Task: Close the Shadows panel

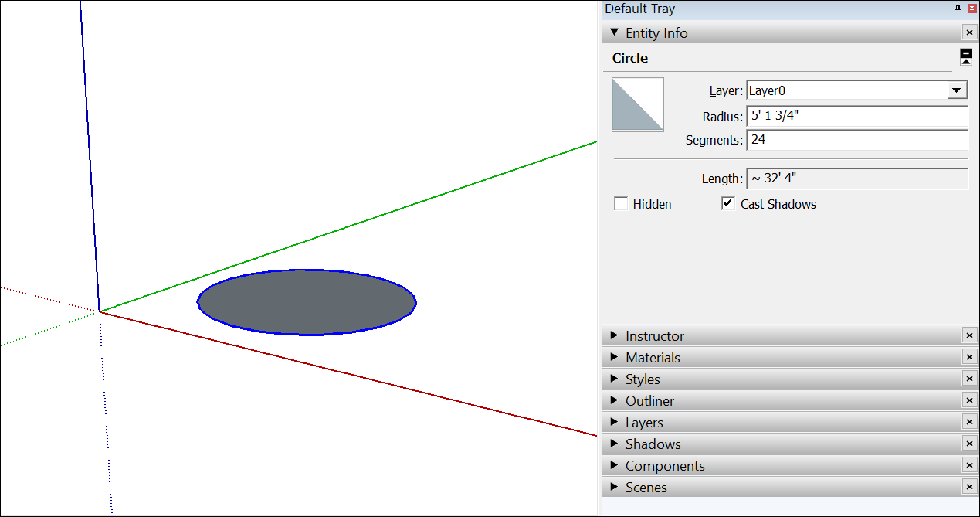Action: 969,444
